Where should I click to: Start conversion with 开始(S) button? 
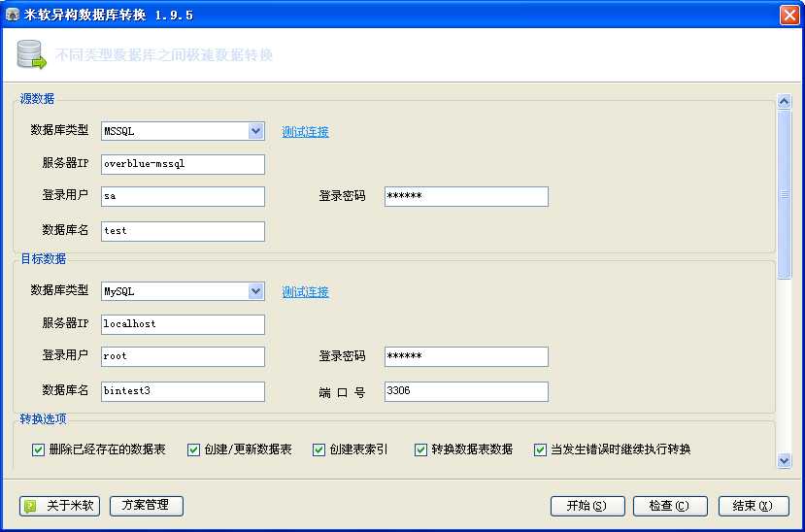pyautogui.click(x=587, y=506)
